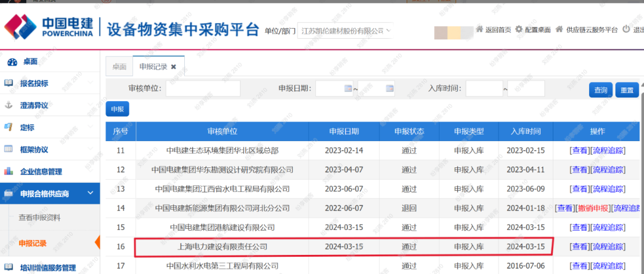Click the table icon beside 框架协议
The height and width of the screenshot is (274, 644).
(x=8, y=150)
